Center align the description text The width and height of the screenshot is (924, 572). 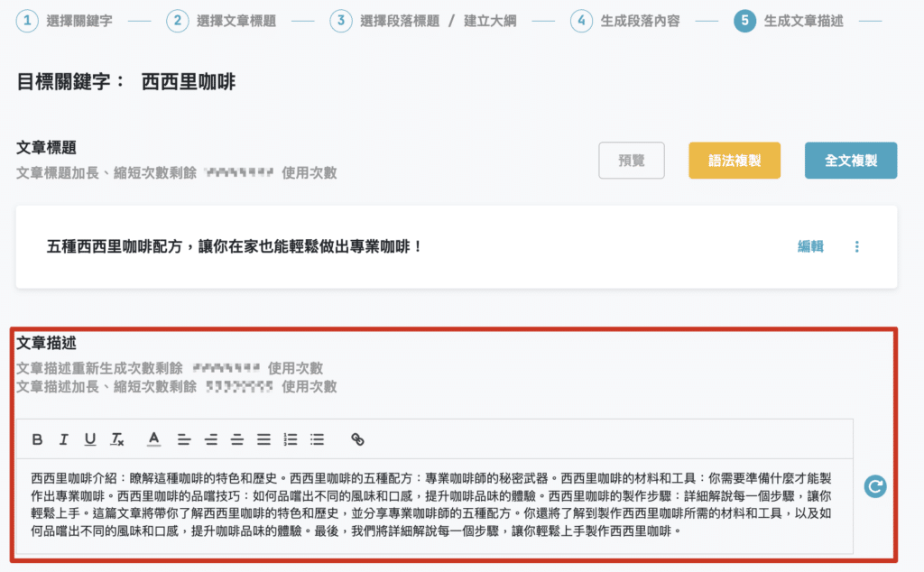tap(211, 439)
